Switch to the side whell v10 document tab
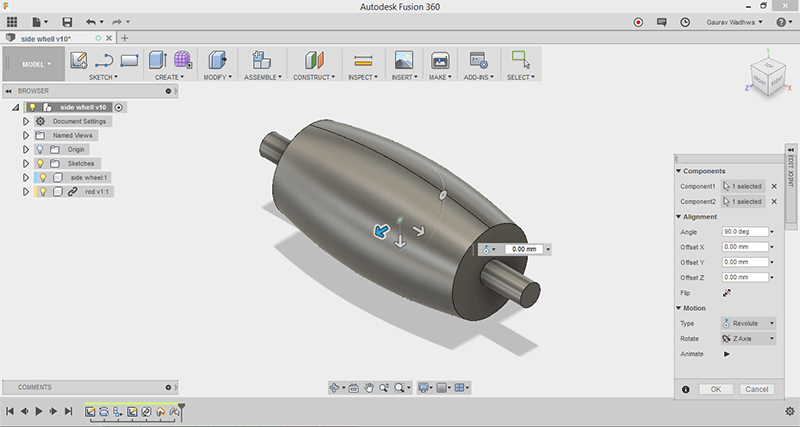Image resolution: width=800 pixels, height=427 pixels. pyautogui.click(x=46, y=39)
